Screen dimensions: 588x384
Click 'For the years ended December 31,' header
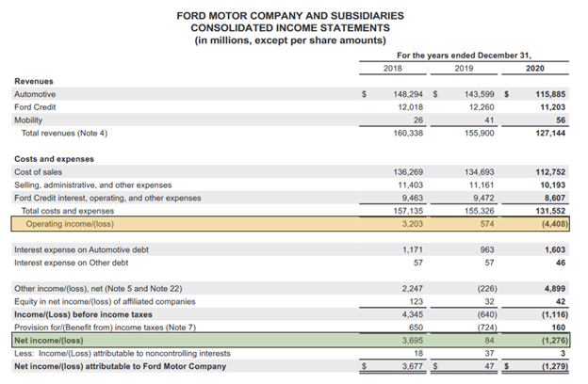(x=464, y=56)
